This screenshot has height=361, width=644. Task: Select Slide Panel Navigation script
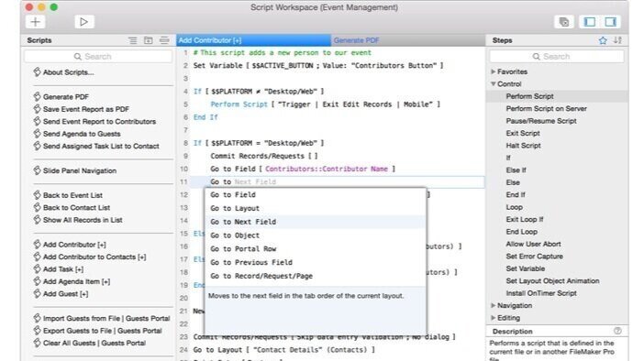pyautogui.click(x=74, y=170)
